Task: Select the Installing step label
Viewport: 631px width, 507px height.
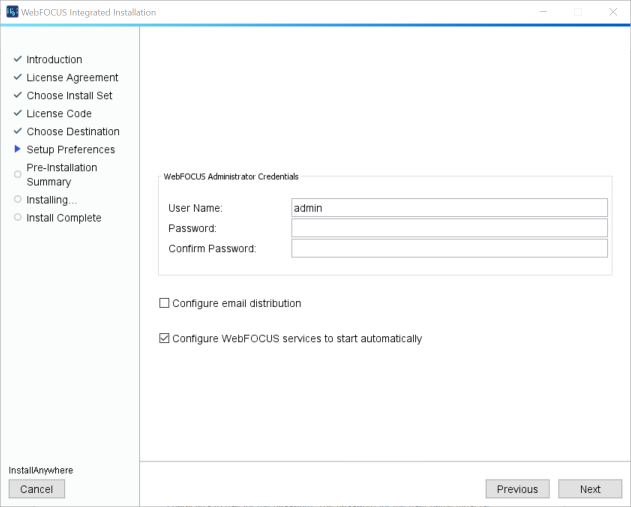Action: click(x=51, y=200)
